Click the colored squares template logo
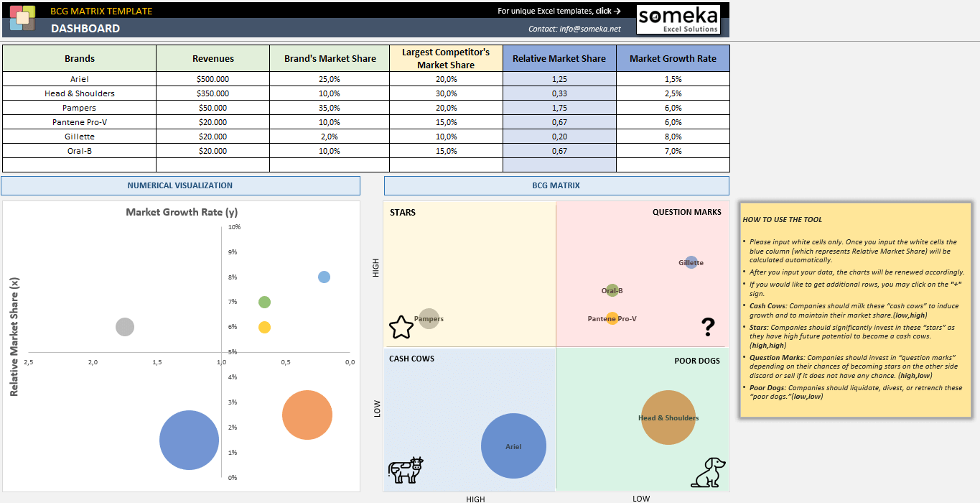This screenshot has width=980, height=503. (x=23, y=19)
